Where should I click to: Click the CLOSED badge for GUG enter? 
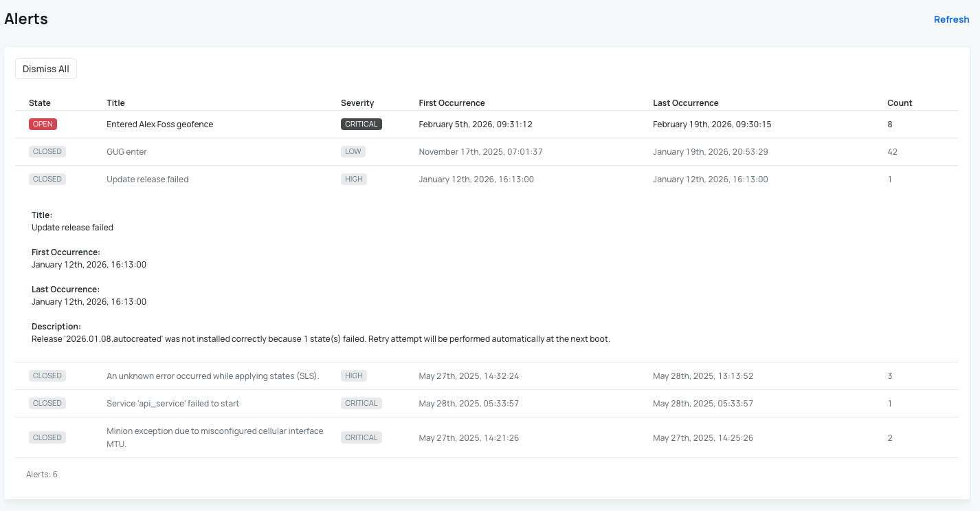(47, 152)
